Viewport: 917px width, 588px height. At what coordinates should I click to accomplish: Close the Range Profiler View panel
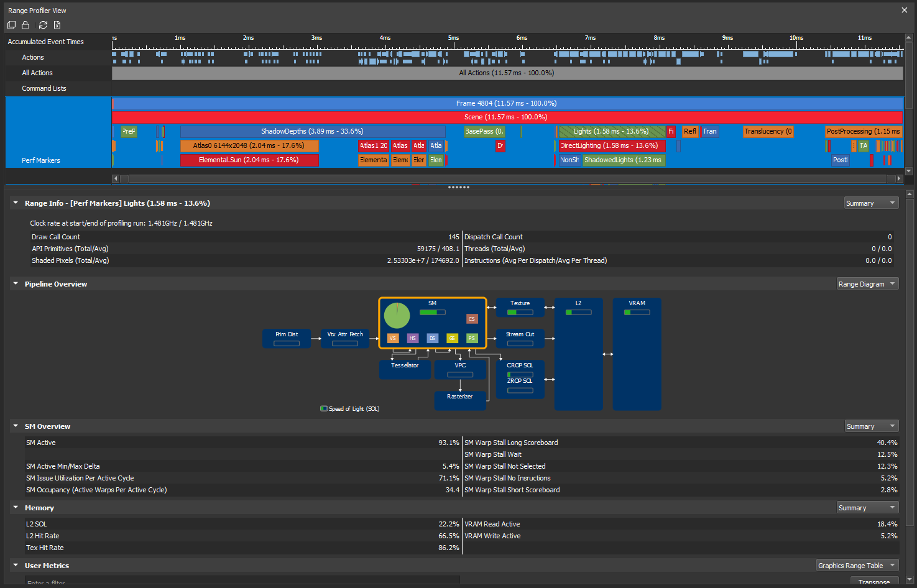point(905,10)
